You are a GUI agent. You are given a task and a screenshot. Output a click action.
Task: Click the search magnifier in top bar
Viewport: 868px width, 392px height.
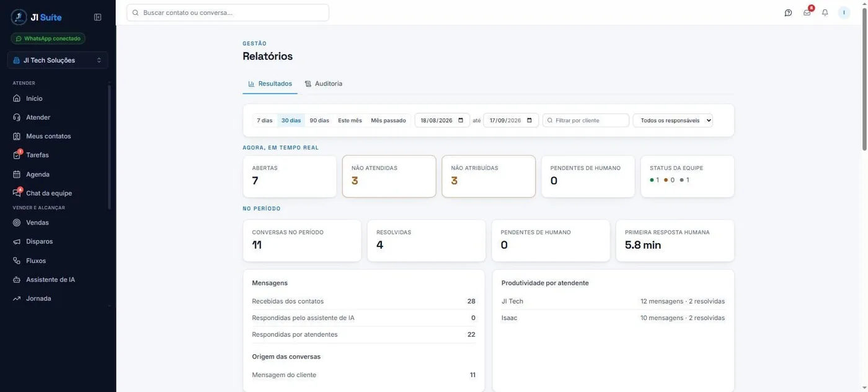coord(136,12)
